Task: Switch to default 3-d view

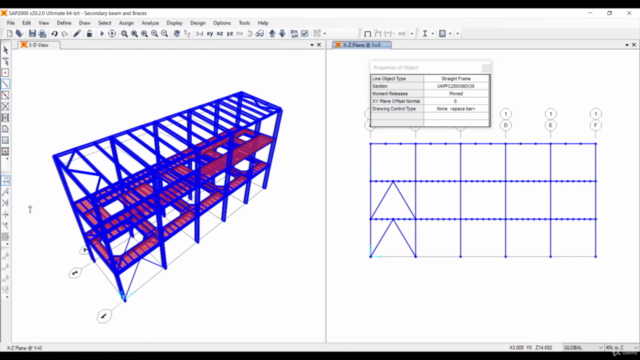Action: tap(199, 34)
